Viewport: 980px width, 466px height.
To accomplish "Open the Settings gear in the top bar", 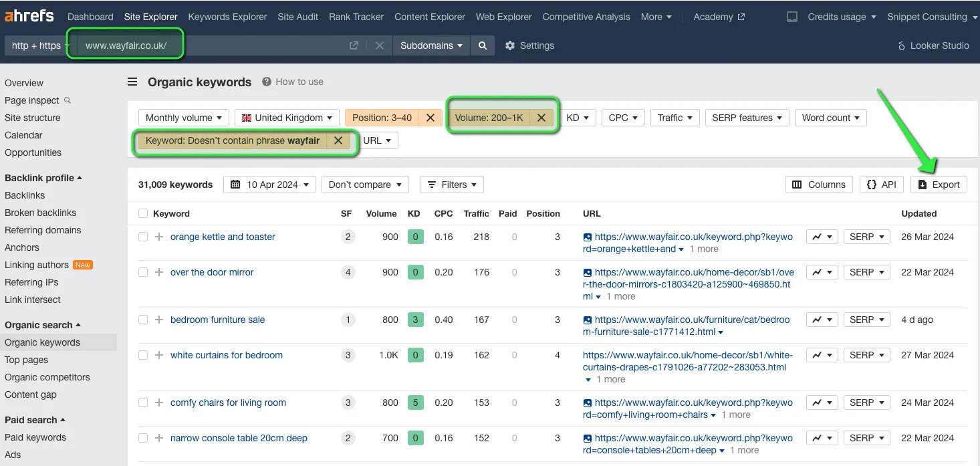I will pyautogui.click(x=510, y=45).
